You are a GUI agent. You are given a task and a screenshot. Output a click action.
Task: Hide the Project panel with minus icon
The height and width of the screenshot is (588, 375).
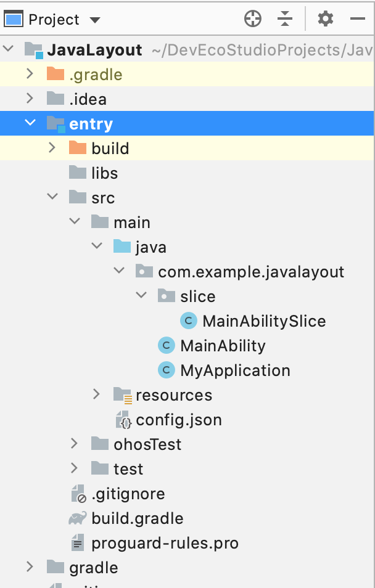click(358, 19)
